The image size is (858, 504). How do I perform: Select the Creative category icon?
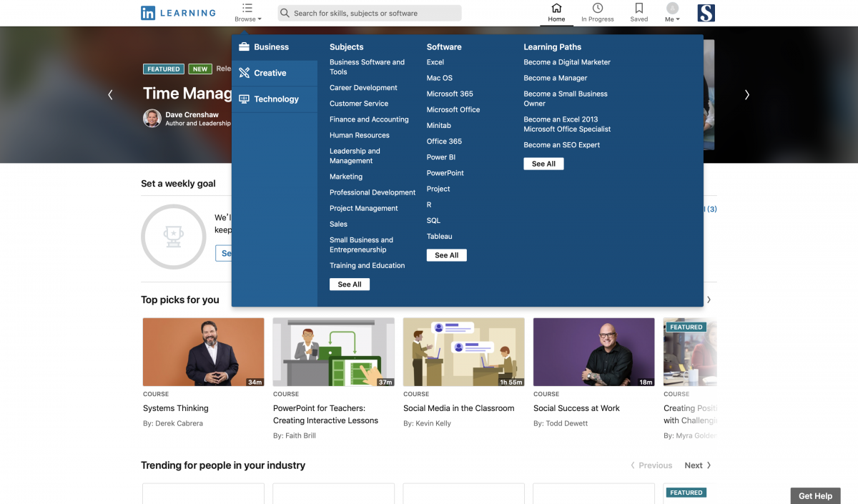coord(245,73)
